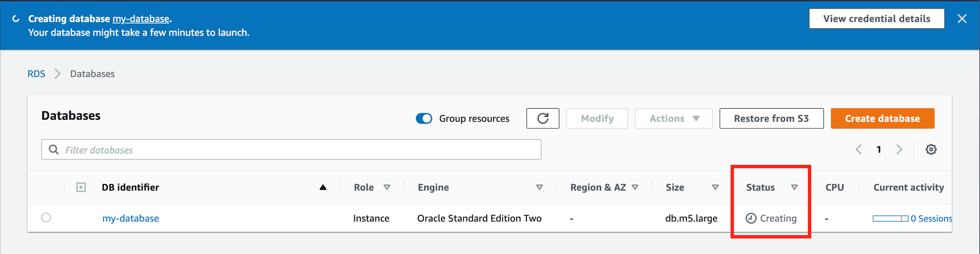
Task: Click the spinner icon in the banner
Action: pos(16,18)
